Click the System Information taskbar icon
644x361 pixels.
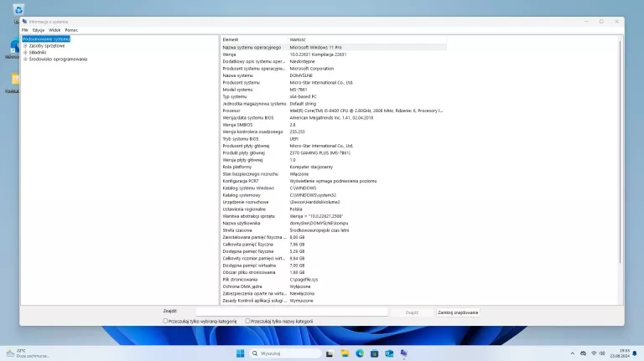tap(404, 353)
